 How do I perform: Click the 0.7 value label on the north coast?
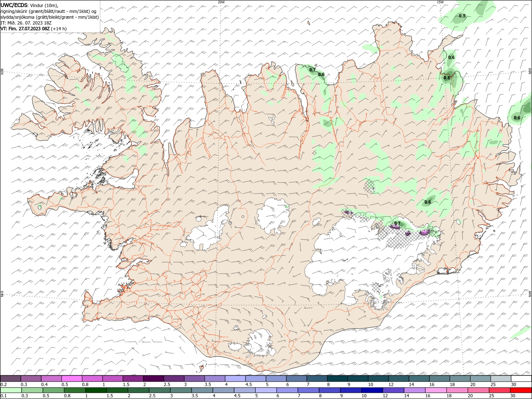pyautogui.click(x=313, y=70)
